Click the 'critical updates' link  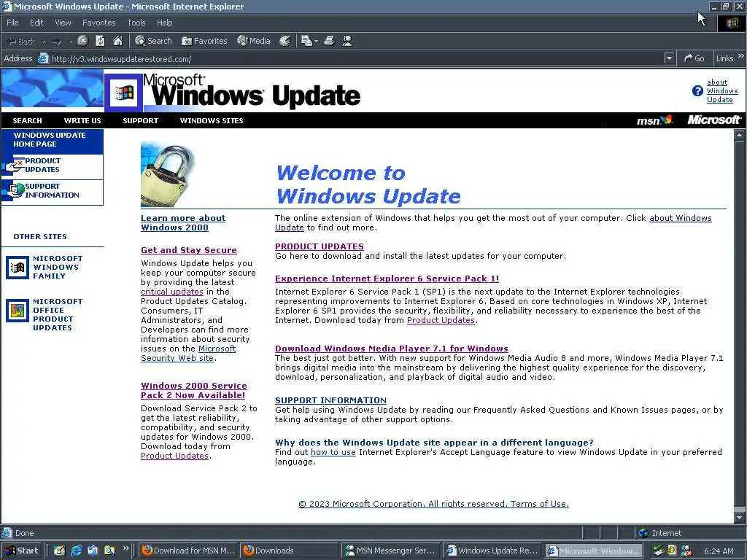(172, 292)
